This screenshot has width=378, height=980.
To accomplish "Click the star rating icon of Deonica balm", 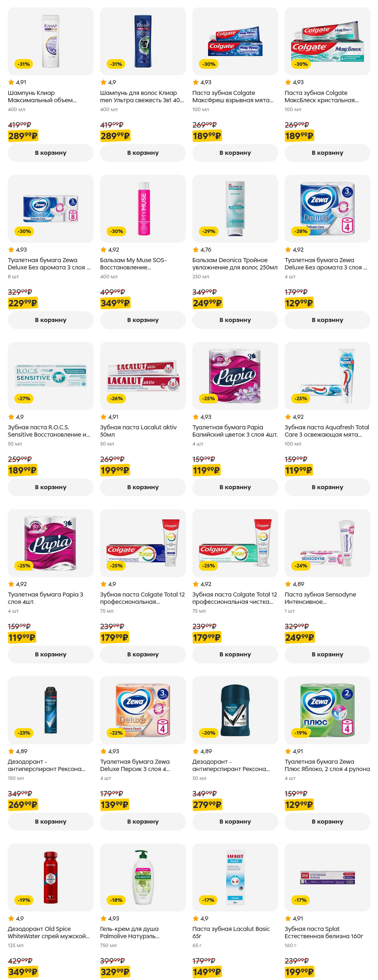I will point(196,249).
